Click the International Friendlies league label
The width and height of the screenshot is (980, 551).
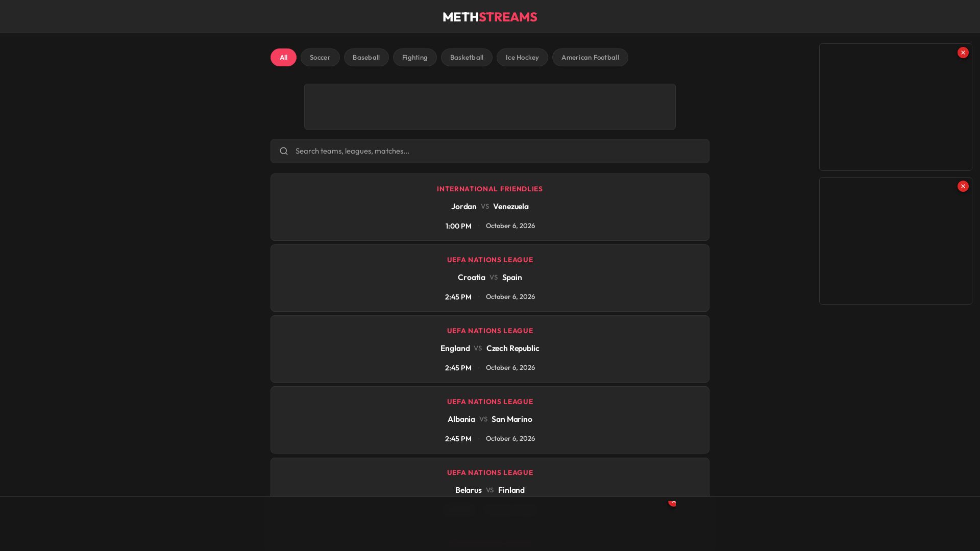[490, 189]
